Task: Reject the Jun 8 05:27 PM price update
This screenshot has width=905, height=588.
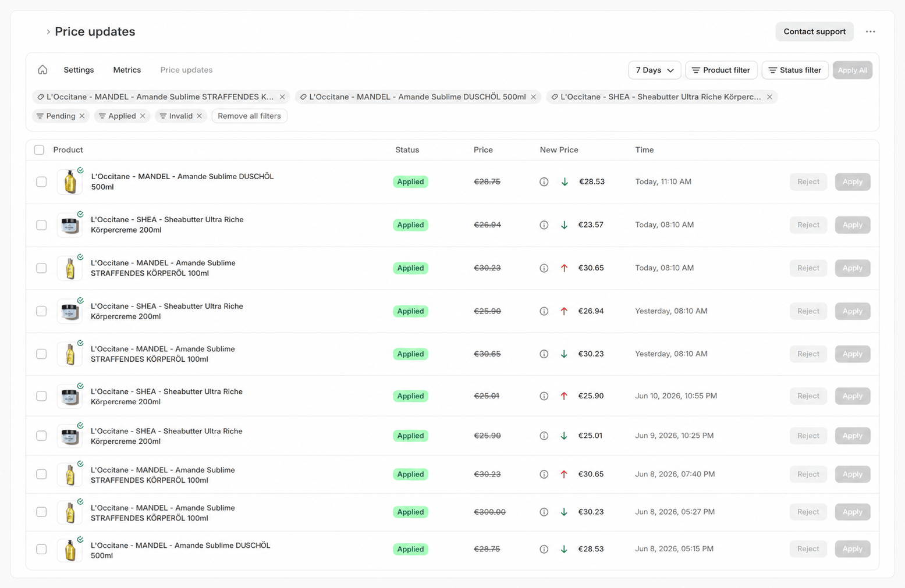Action: 808,512
